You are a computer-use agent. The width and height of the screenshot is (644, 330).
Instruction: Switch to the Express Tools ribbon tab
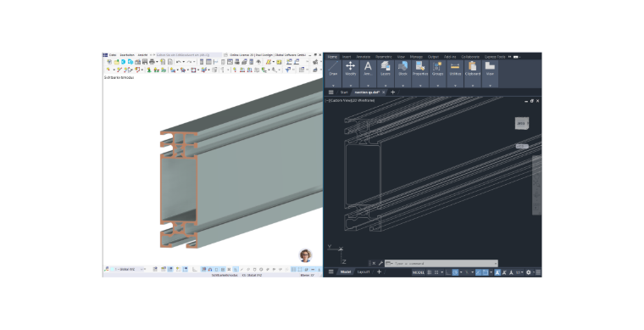pos(495,57)
